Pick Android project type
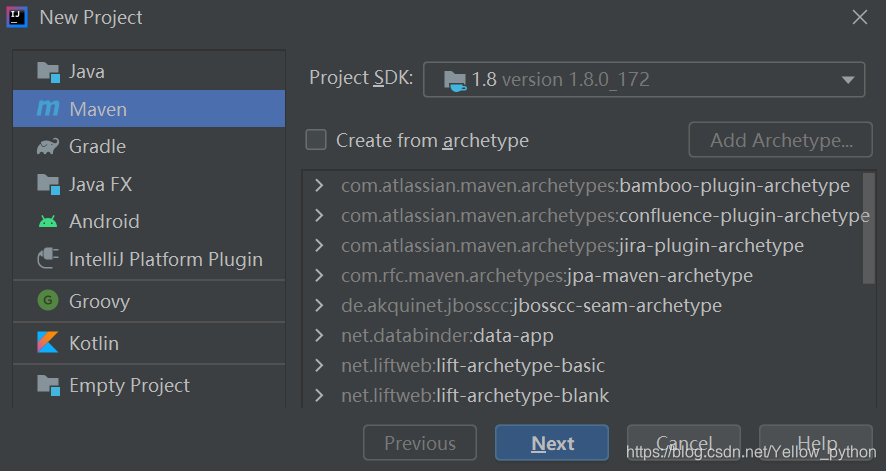Viewport: 886px width, 471px height. pos(149,221)
